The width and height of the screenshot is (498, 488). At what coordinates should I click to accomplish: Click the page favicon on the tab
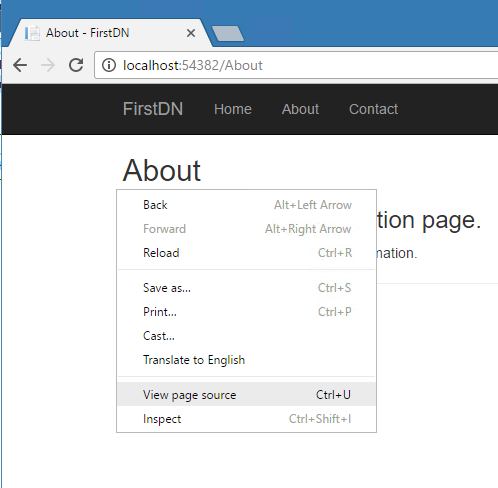tap(32, 33)
